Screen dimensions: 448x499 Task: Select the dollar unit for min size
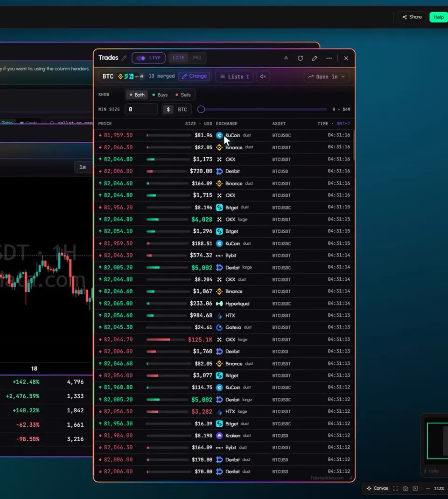point(168,109)
